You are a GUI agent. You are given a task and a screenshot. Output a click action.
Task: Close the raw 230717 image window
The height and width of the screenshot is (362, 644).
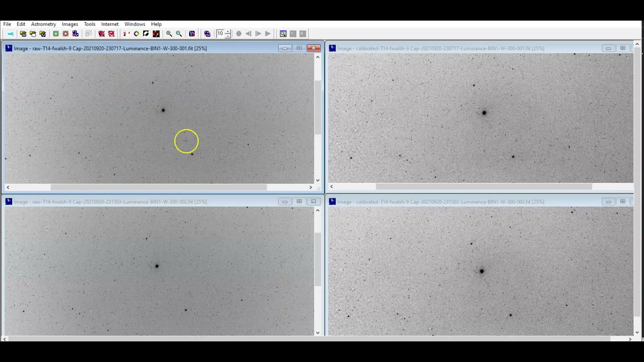pyautogui.click(x=314, y=48)
